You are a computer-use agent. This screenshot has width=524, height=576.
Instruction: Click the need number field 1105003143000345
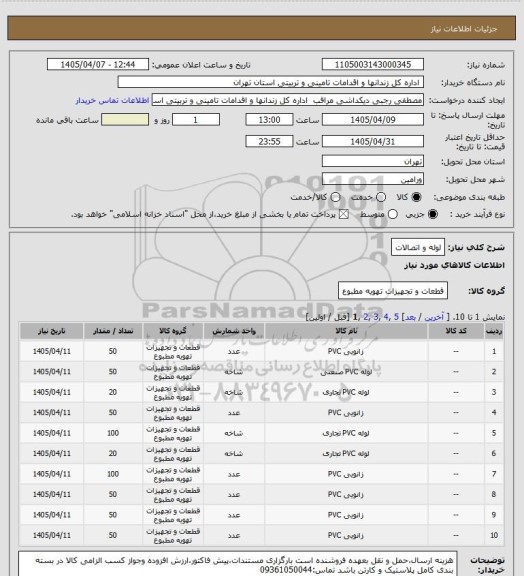(373, 65)
